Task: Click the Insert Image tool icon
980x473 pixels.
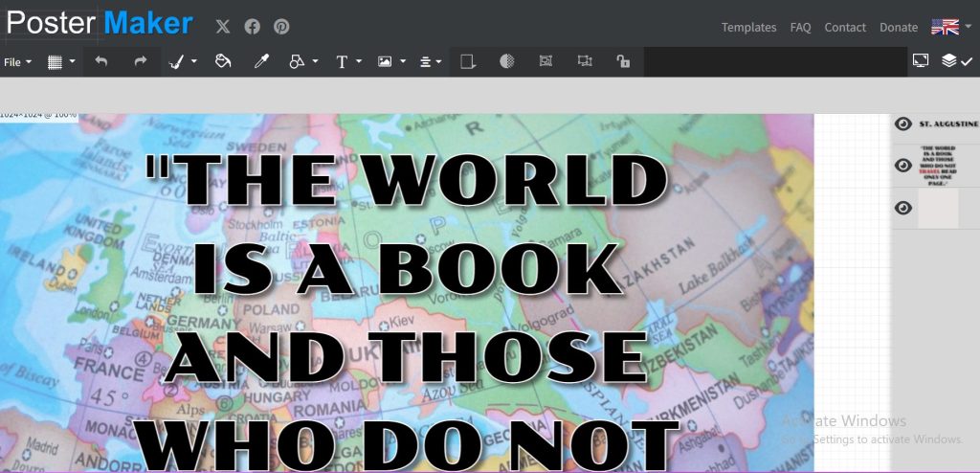Action: pyautogui.click(x=385, y=61)
